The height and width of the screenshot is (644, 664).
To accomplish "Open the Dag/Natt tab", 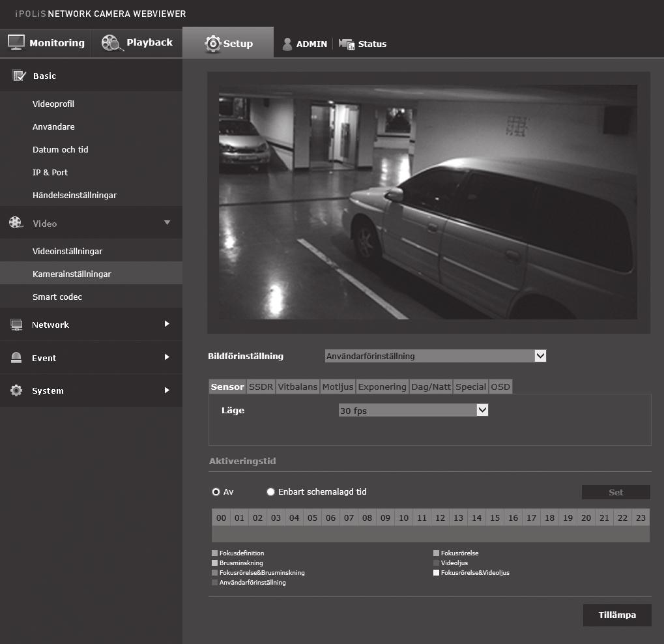I will [431, 387].
